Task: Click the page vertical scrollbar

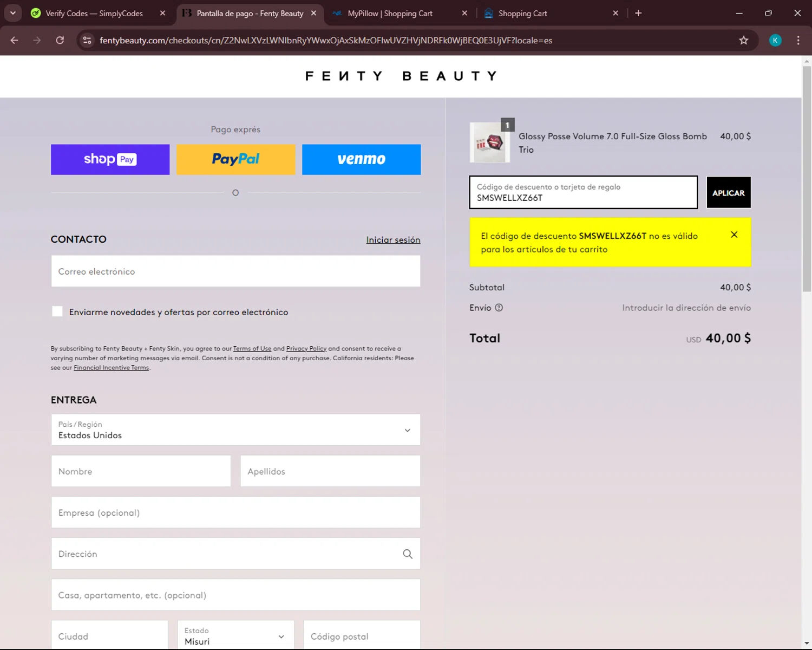Action: (807, 179)
